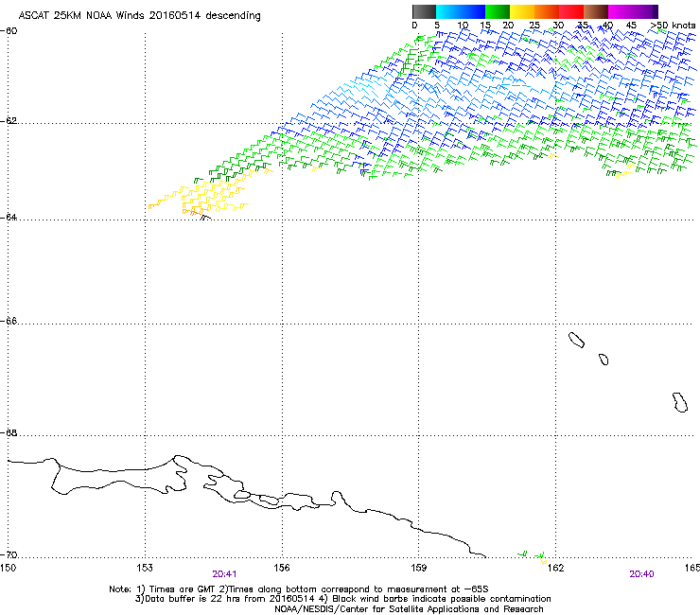700x615 pixels.
Task: Click the title 'ASCAT 25KM NOAA Winds 20160514 descending'
Action: (140, 16)
